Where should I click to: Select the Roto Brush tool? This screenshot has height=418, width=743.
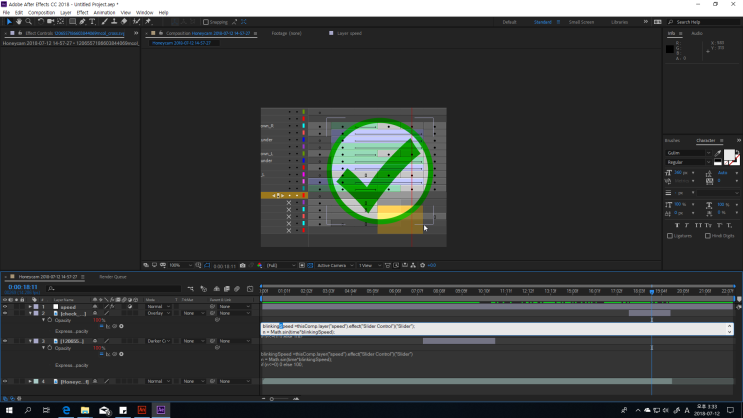(136, 22)
